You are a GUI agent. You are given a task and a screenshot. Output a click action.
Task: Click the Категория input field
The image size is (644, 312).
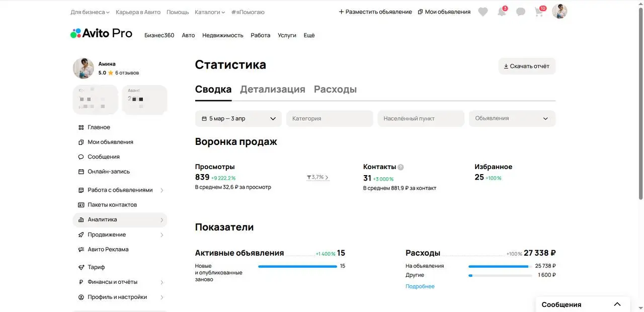tap(330, 119)
